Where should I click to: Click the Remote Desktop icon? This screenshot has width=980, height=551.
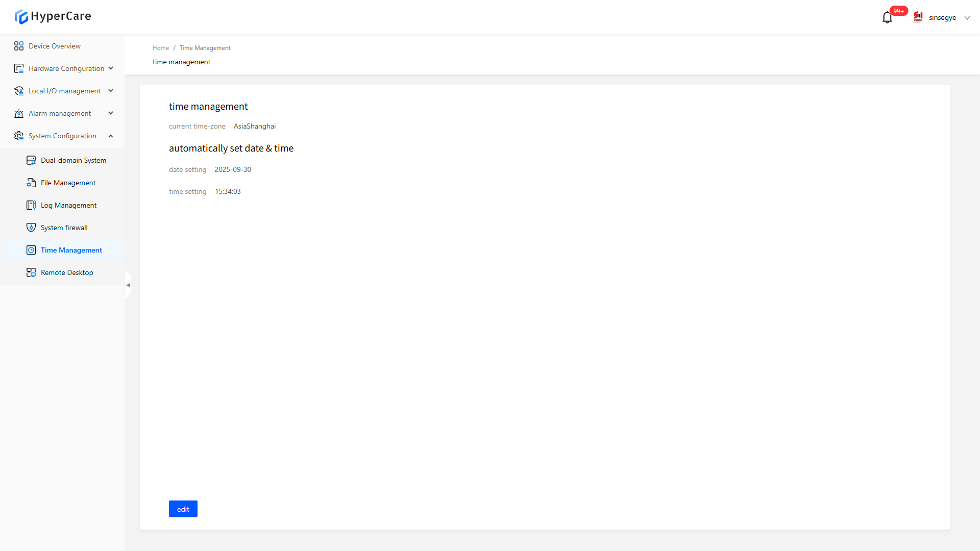[31, 272]
